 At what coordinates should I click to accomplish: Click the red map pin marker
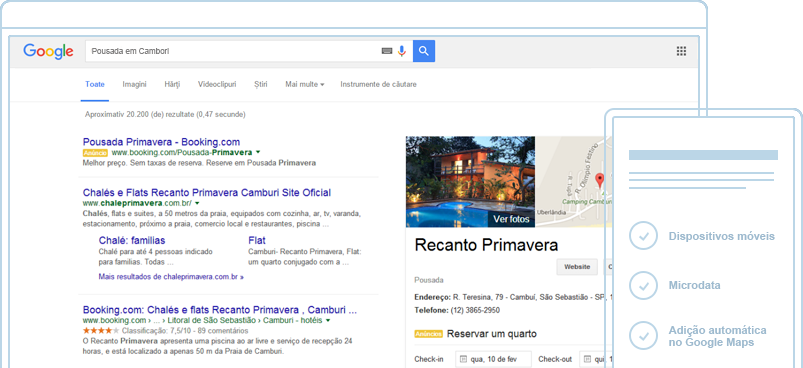point(600,181)
